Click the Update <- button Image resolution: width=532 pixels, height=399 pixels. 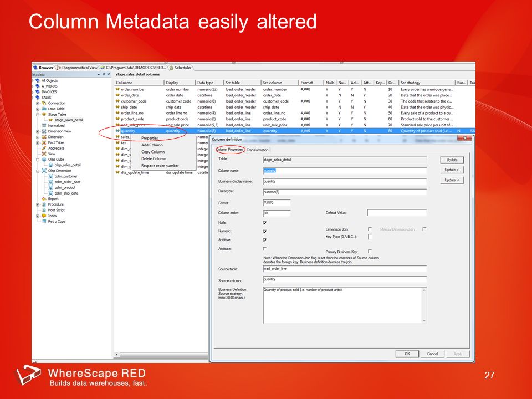(x=452, y=170)
